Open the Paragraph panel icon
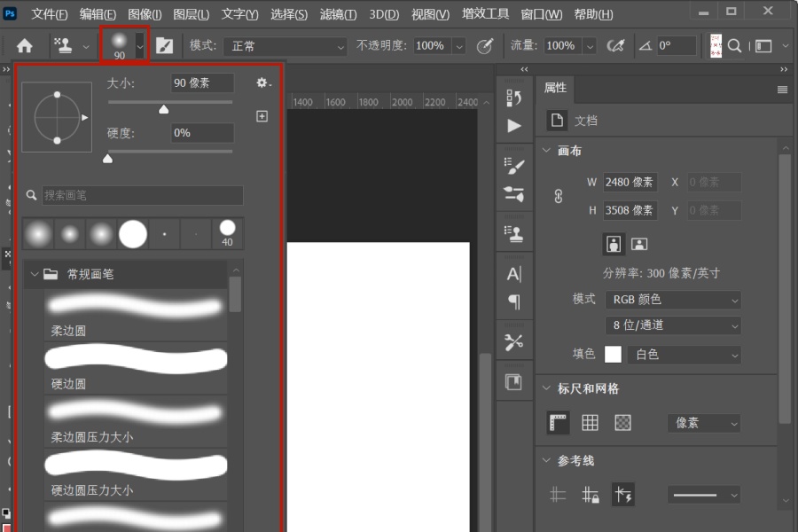The image size is (798, 532). click(514, 301)
